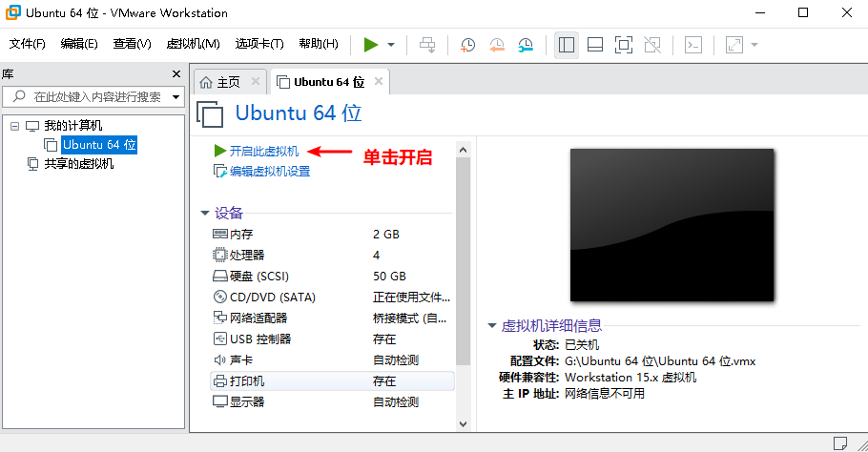Viewport: 868px width, 452px height.
Task: Select the CD/DVD (SATA) device row
Action: click(332, 298)
